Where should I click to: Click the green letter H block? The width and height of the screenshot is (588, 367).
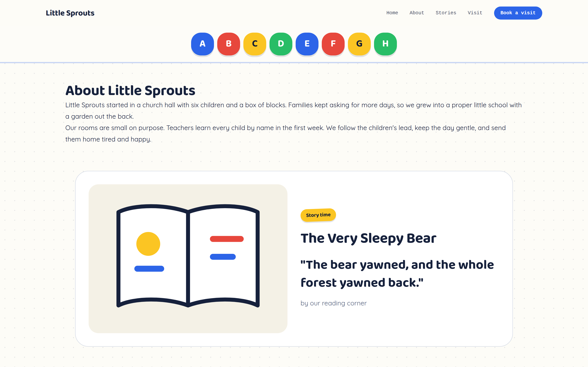[x=385, y=44]
